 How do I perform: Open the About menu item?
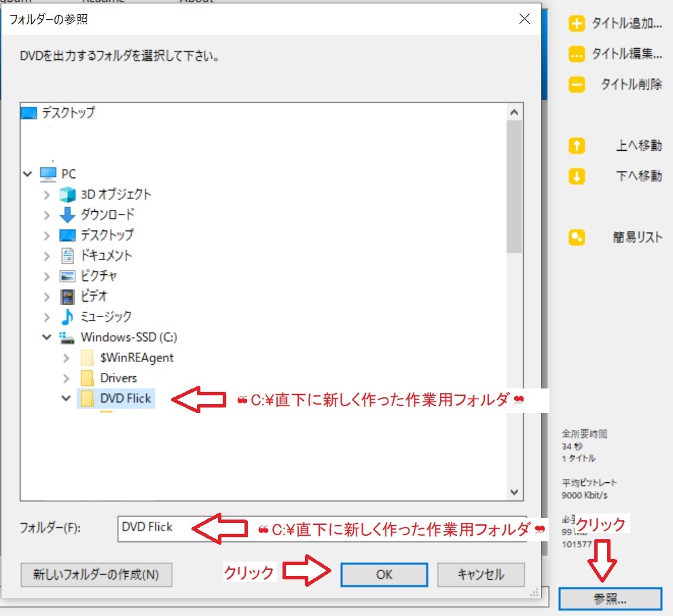coord(197,3)
